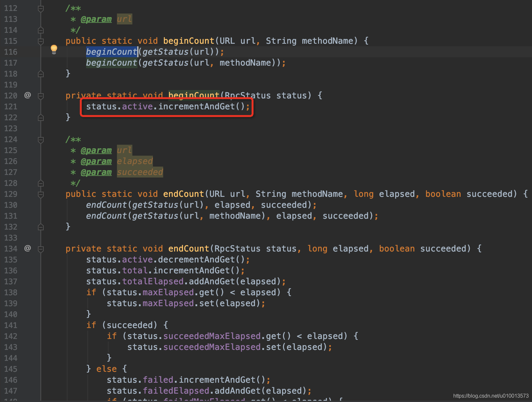Click the endCount call on line 131
Screen dimensions: 532x402
pos(107,216)
